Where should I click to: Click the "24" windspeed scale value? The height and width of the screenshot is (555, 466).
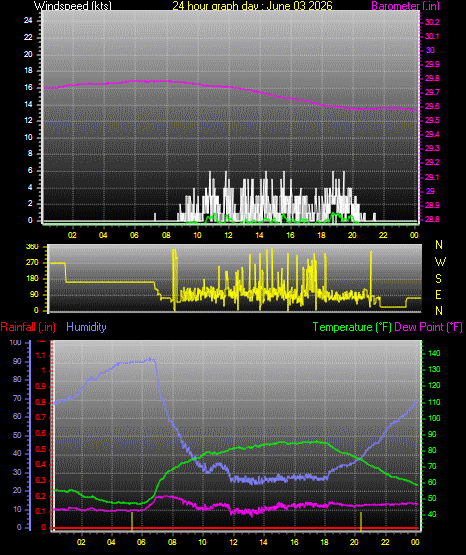click(x=28, y=21)
